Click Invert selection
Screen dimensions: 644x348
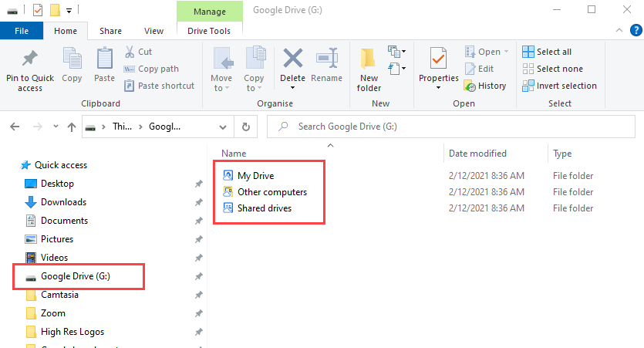(x=559, y=86)
